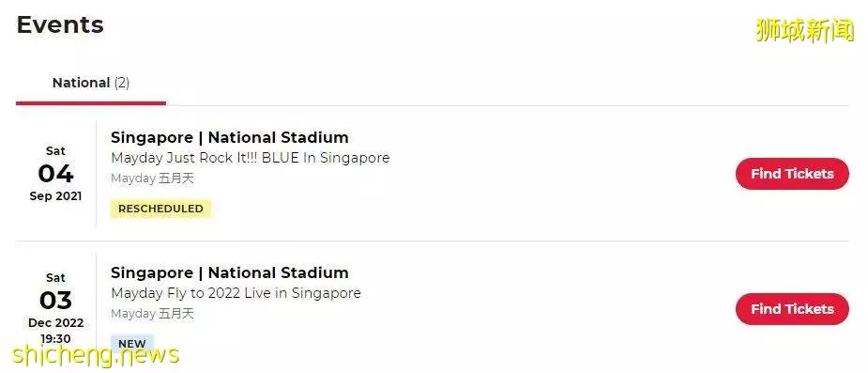This screenshot has height=373, width=868.
Task: Click the Sat 03 Dec 2022 date block
Action: [55, 308]
